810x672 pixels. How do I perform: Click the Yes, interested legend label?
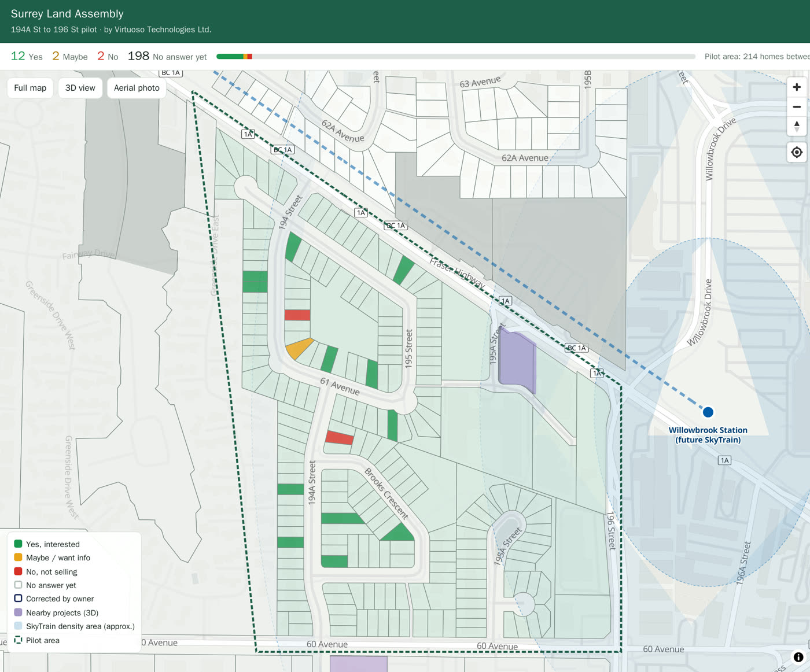click(53, 544)
